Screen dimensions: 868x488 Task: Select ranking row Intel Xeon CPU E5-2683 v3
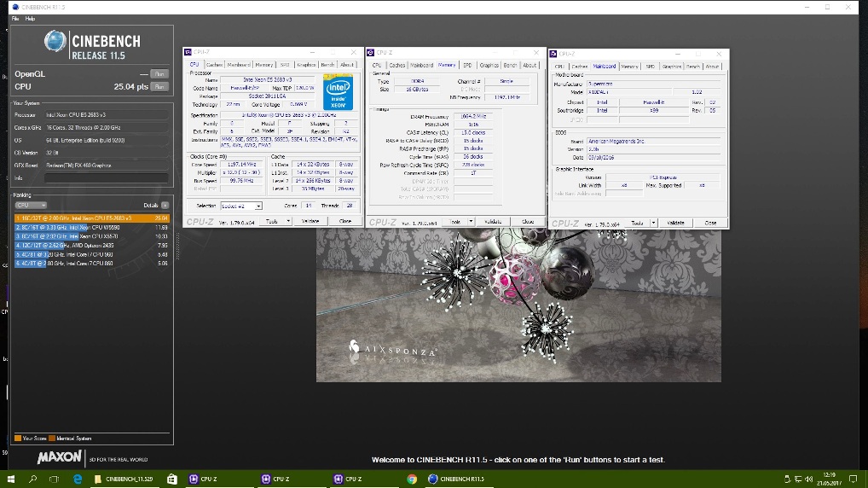[92, 218]
